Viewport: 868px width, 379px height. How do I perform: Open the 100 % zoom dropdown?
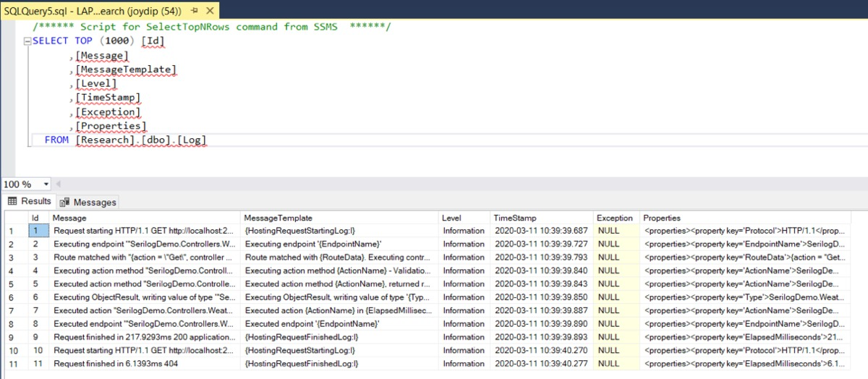46,184
